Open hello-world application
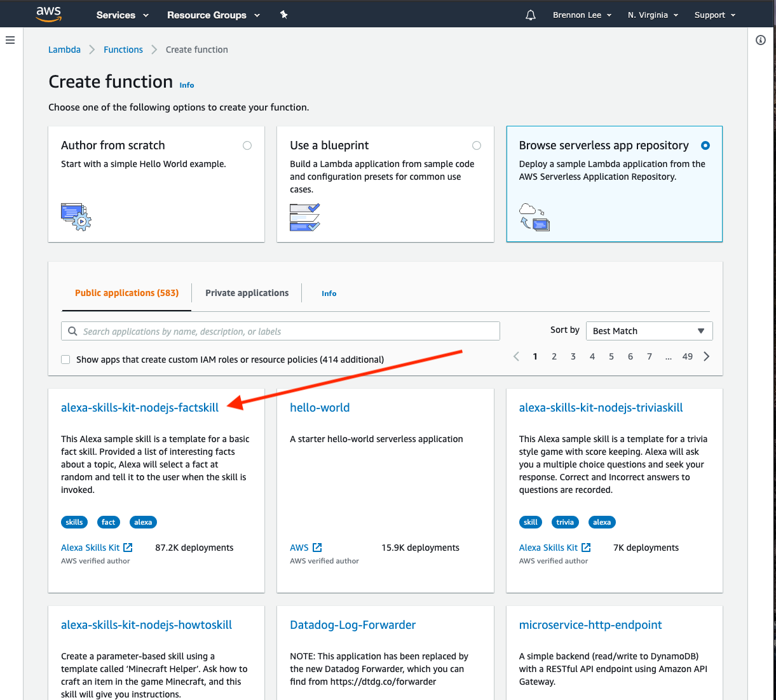Viewport: 776px width, 700px height. 320,408
